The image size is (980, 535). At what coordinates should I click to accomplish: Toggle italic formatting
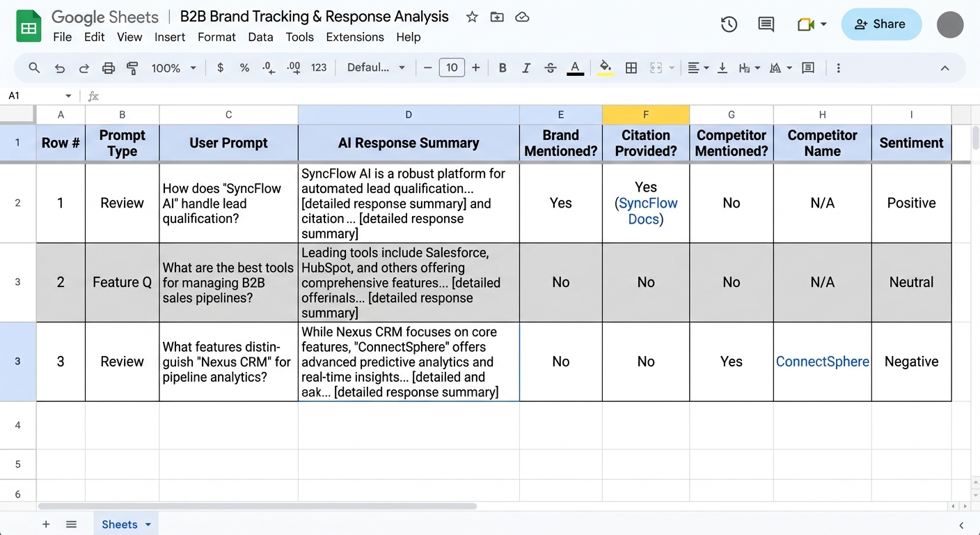click(x=526, y=68)
